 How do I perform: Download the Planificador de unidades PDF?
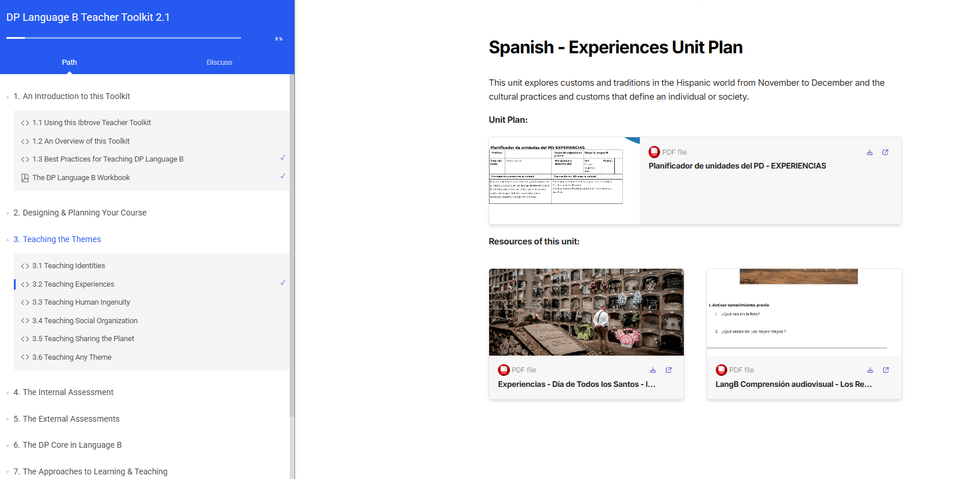click(x=869, y=152)
